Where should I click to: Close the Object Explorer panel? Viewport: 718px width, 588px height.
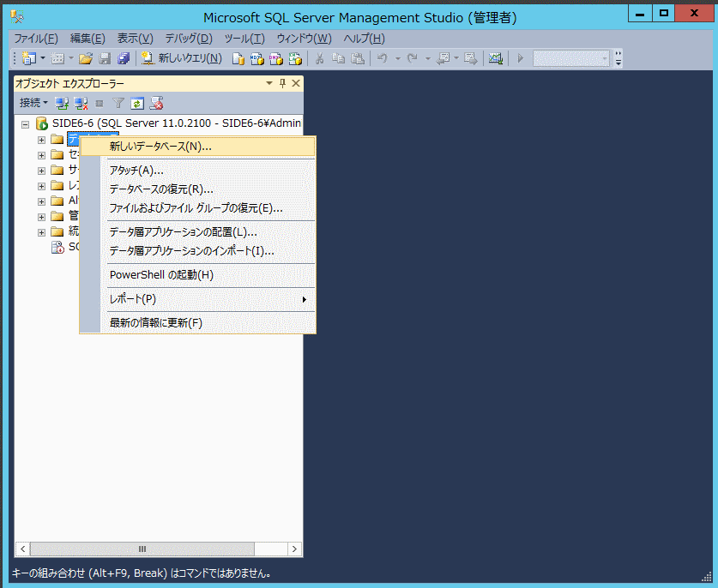(x=296, y=83)
